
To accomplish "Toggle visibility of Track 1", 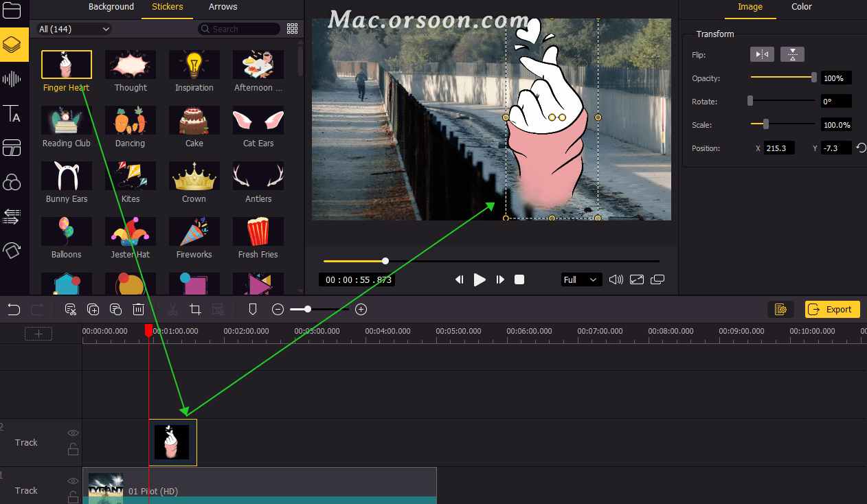I will pos(73,481).
